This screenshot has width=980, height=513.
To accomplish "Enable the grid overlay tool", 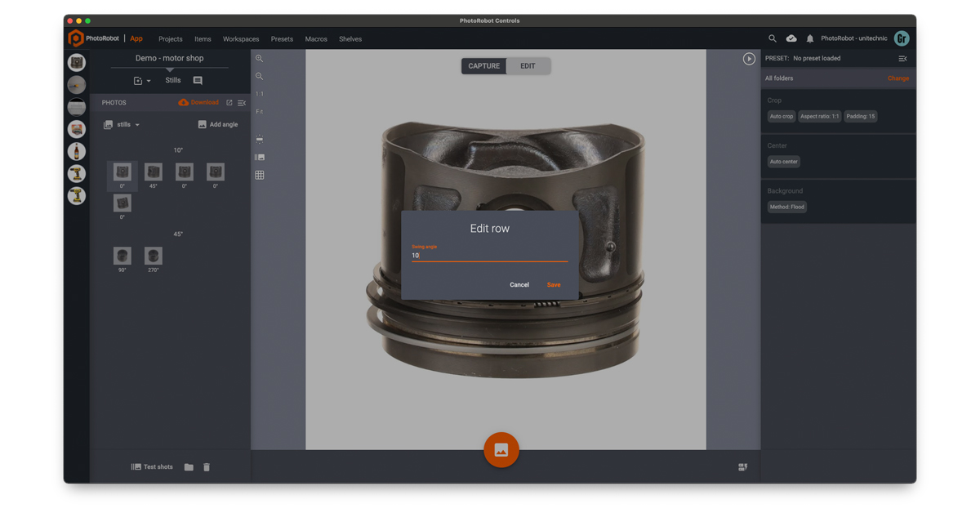I will tap(260, 174).
